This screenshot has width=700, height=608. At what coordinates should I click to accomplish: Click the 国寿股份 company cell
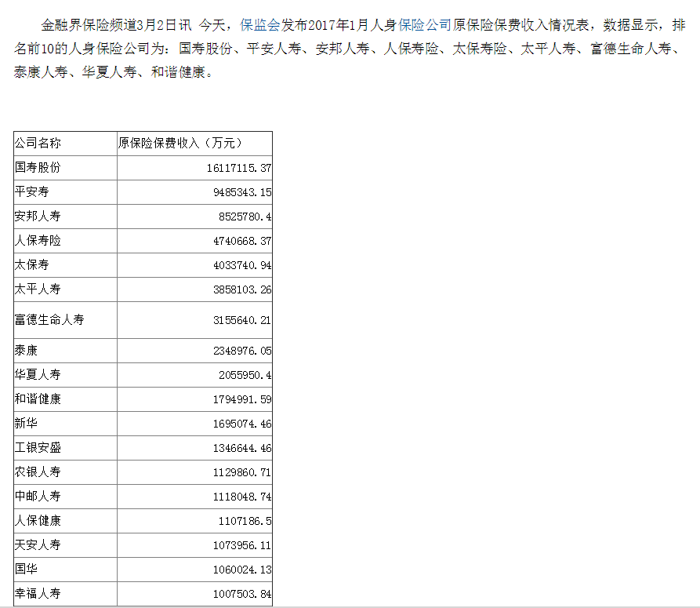(66, 168)
